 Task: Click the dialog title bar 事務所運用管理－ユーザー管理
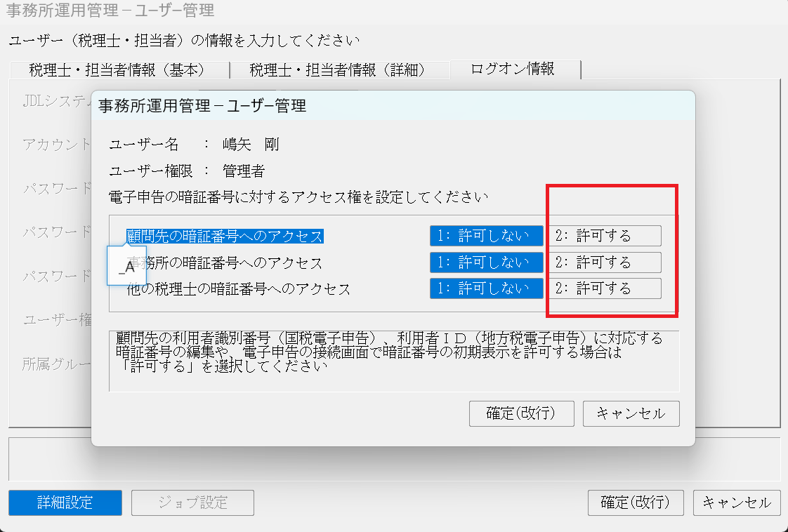(393, 106)
